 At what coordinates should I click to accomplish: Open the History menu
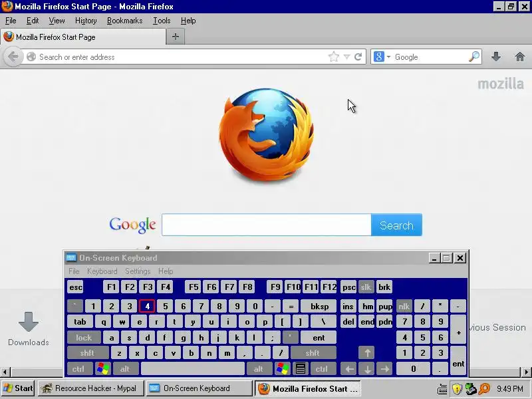86,21
